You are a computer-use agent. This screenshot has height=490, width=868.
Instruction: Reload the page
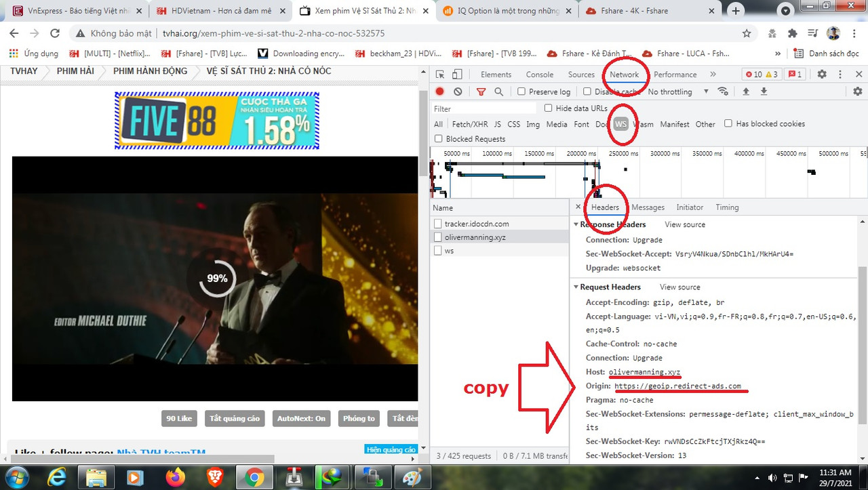tap(55, 33)
